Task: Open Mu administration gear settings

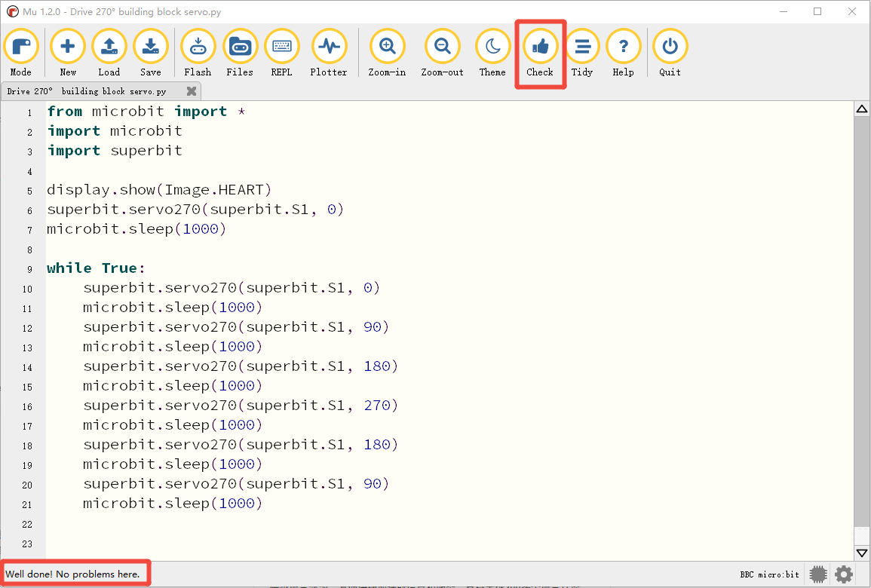Action: 844,574
